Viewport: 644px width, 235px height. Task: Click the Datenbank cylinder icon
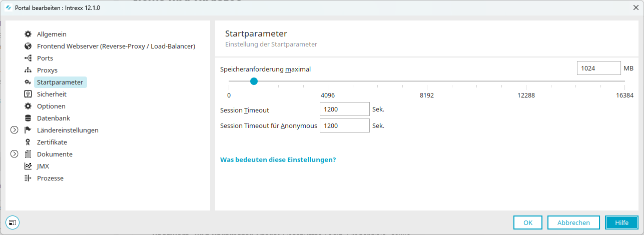click(28, 118)
